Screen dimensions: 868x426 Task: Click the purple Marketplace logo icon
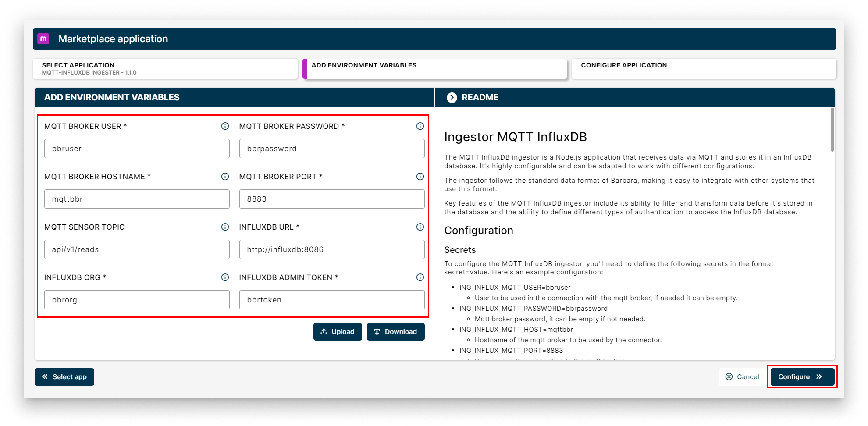pyautogui.click(x=43, y=39)
